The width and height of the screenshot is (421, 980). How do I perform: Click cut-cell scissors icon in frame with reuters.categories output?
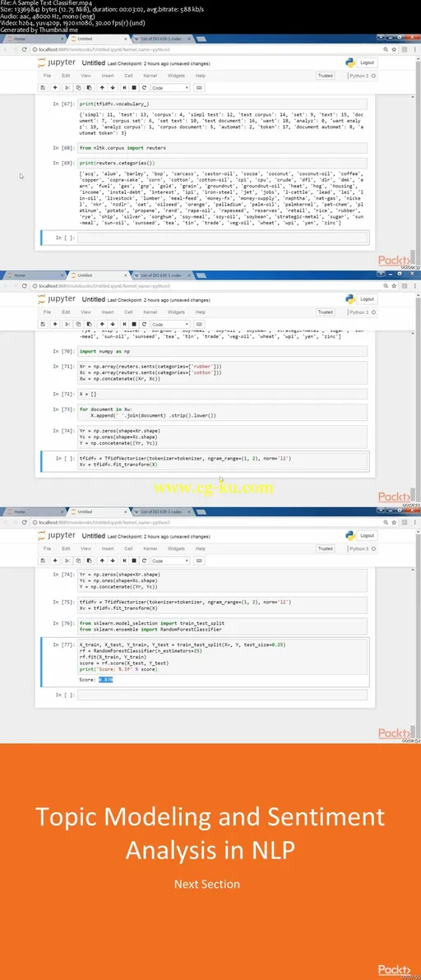[x=68, y=88]
